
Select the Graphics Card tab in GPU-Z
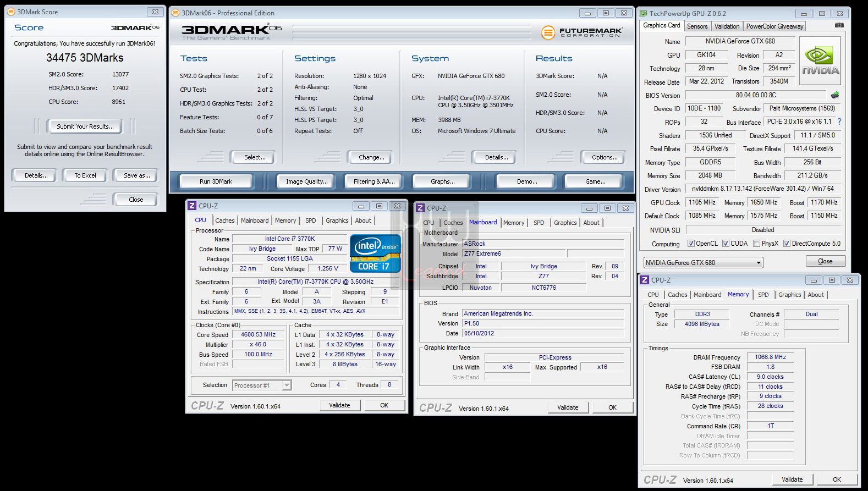point(662,25)
